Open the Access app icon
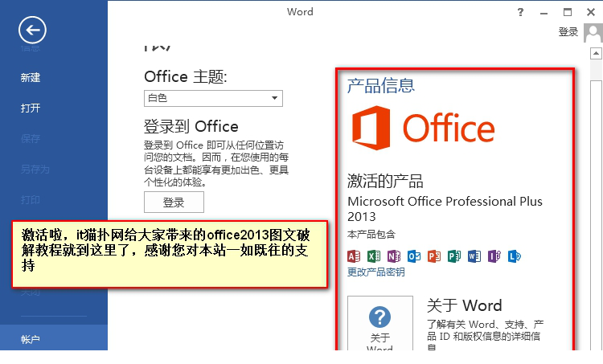 (354, 256)
